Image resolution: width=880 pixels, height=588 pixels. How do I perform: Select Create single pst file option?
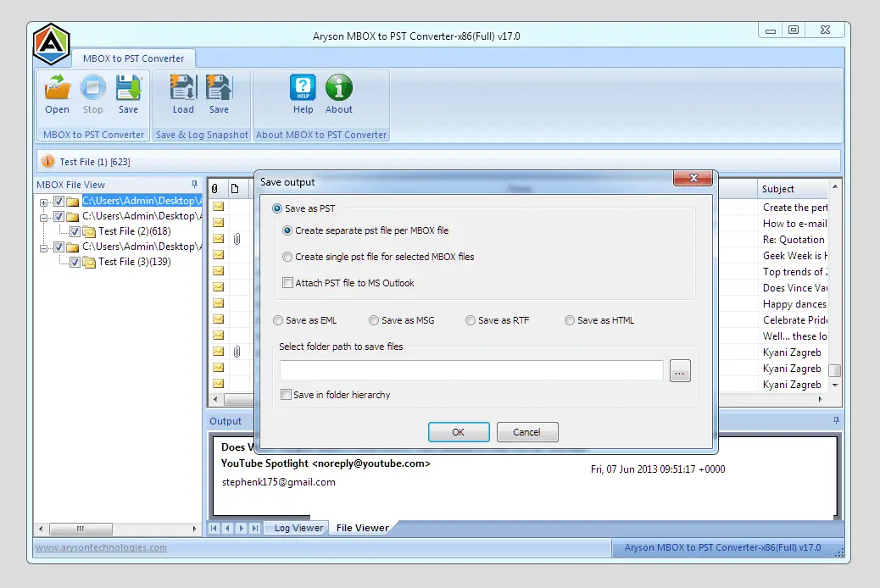coord(287,257)
